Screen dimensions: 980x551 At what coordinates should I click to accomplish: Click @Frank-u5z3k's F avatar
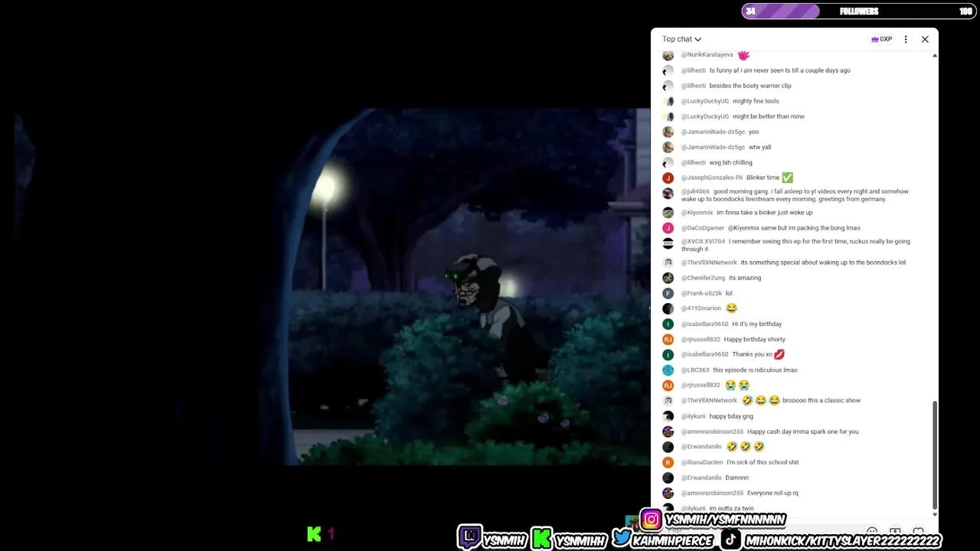pyautogui.click(x=668, y=293)
